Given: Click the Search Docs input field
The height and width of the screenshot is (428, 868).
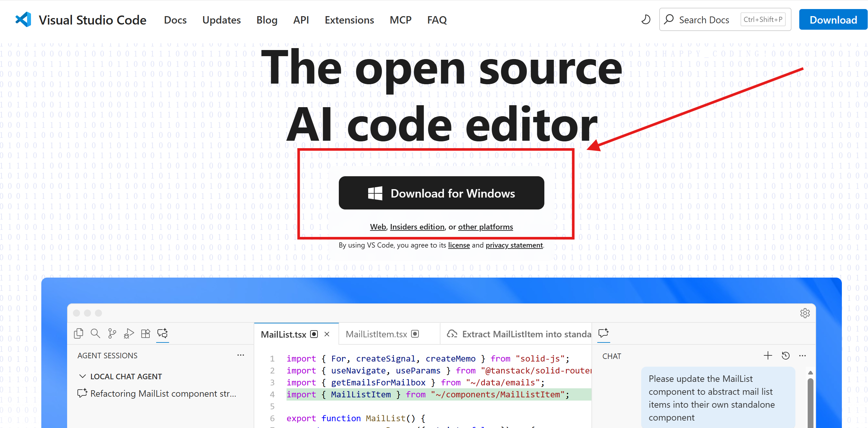Looking at the screenshot, I should (725, 20).
